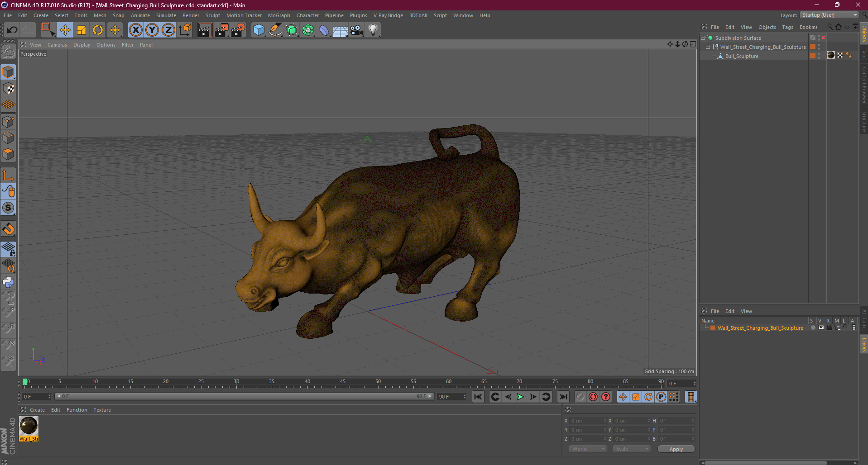This screenshot has width=868, height=465.
Task: Open the Layout Startup dropdown
Action: pos(829,15)
